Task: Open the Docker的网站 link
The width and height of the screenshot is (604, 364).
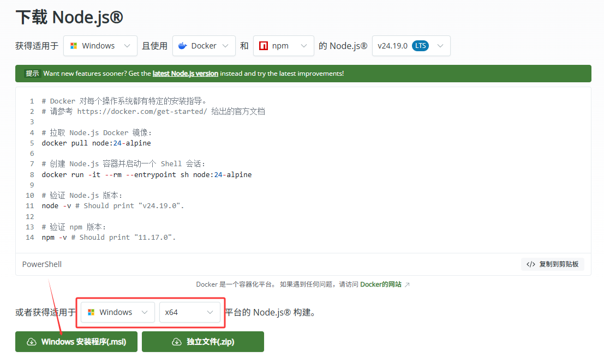Action: [381, 284]
